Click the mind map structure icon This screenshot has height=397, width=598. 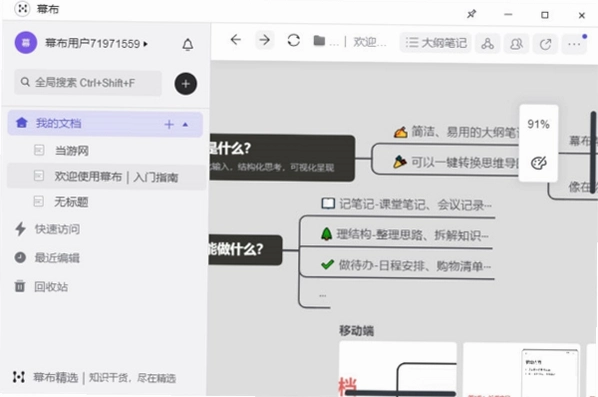click(487, 43)
